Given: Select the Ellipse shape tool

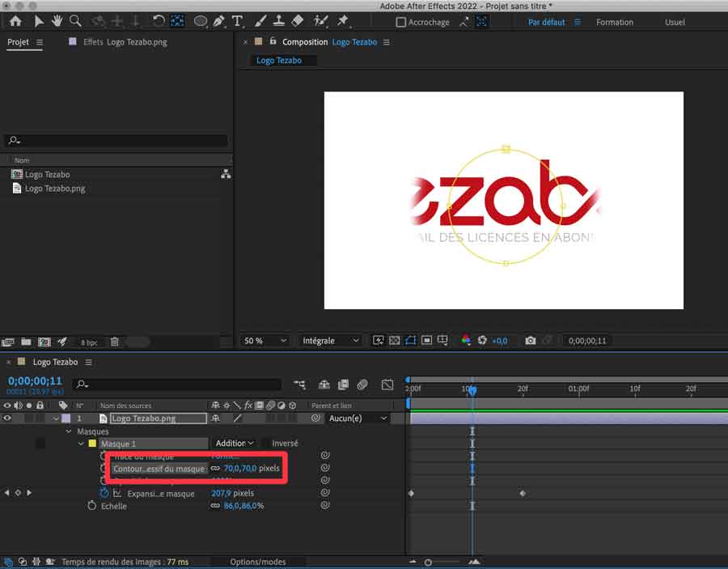Looking at the screenshot, I should (x=200, y=21).
